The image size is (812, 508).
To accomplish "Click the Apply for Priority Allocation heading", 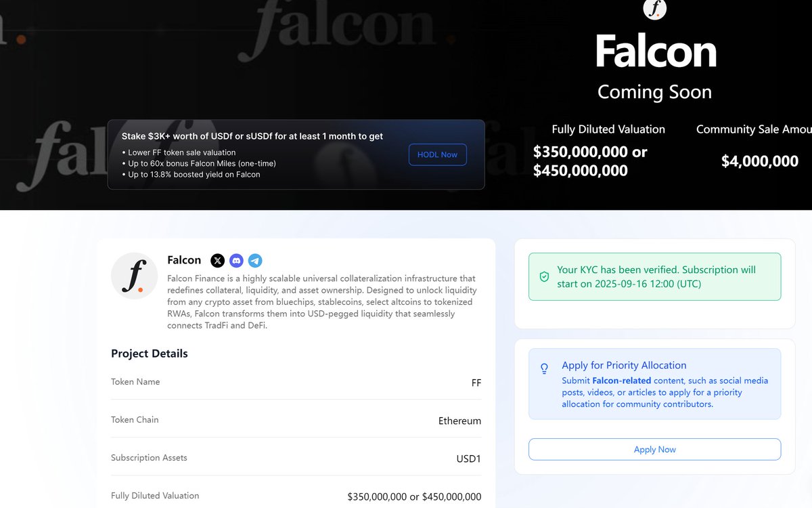I will (x=624, y=365).
